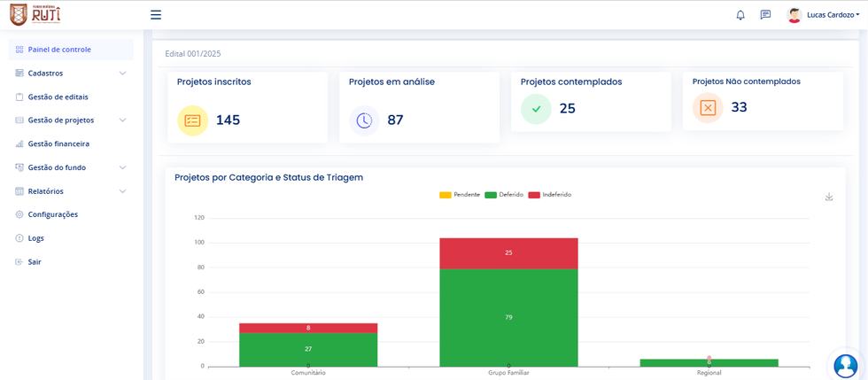Click the red Indeferido legend swatch
Viewport: 868px width, 380px height.
tap(534, 195)
